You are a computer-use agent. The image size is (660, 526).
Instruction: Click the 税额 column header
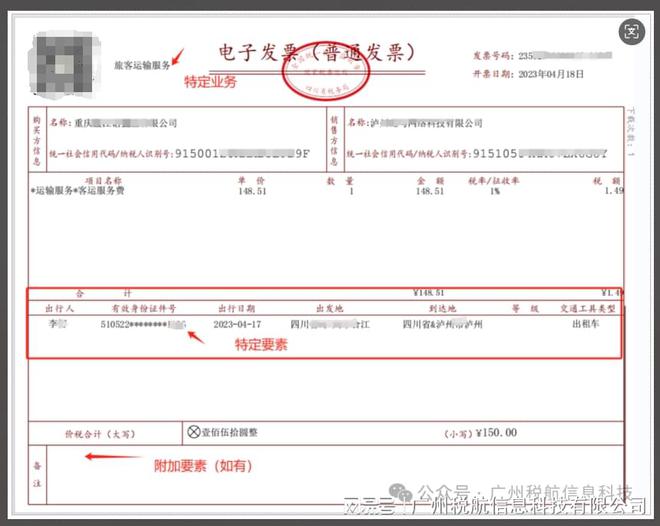[x=607, y=181]
